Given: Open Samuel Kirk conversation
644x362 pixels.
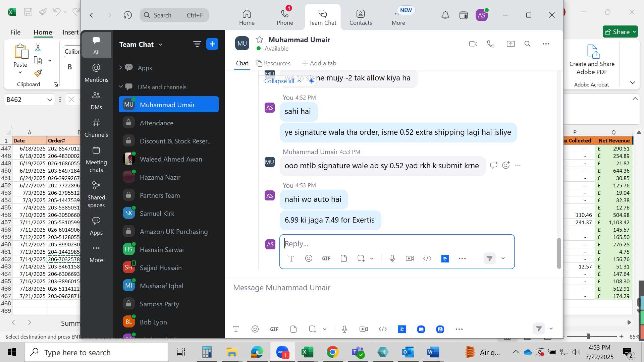Looking at the screenshot, I should (x=169, y=214).
